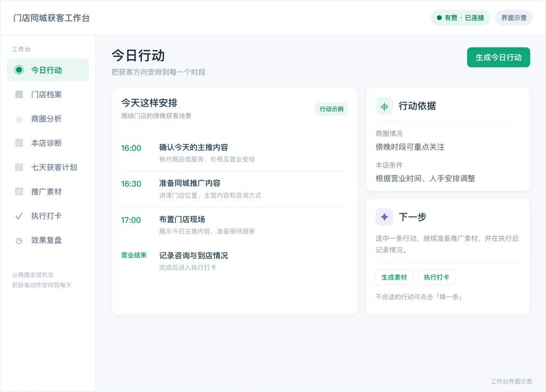Click the 推广素材 sidebar icon
546x392 pixels.
(x=19, y=191)
